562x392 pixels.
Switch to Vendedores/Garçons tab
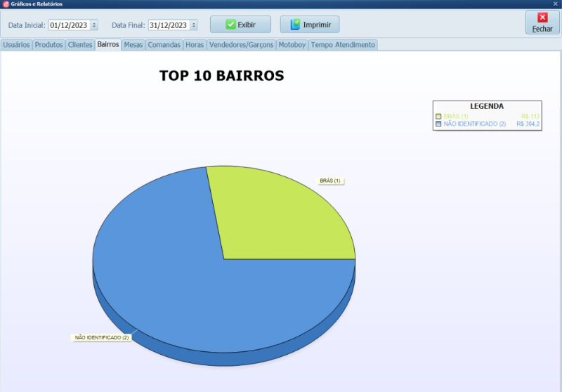(x=240, y=44)
